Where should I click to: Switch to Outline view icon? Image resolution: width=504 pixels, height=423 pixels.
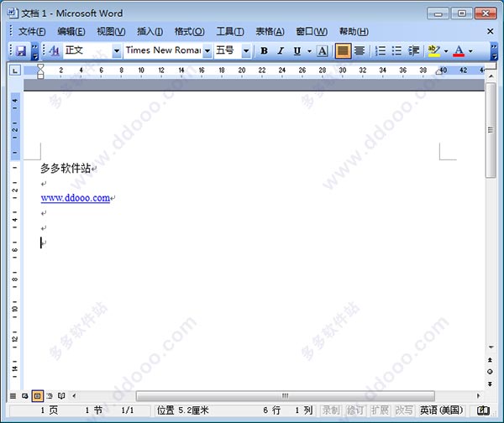(50, 395)
